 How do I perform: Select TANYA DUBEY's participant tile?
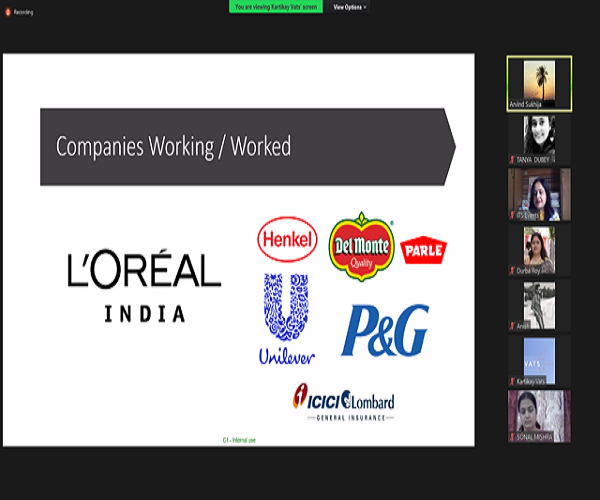[x=540, y=140]
